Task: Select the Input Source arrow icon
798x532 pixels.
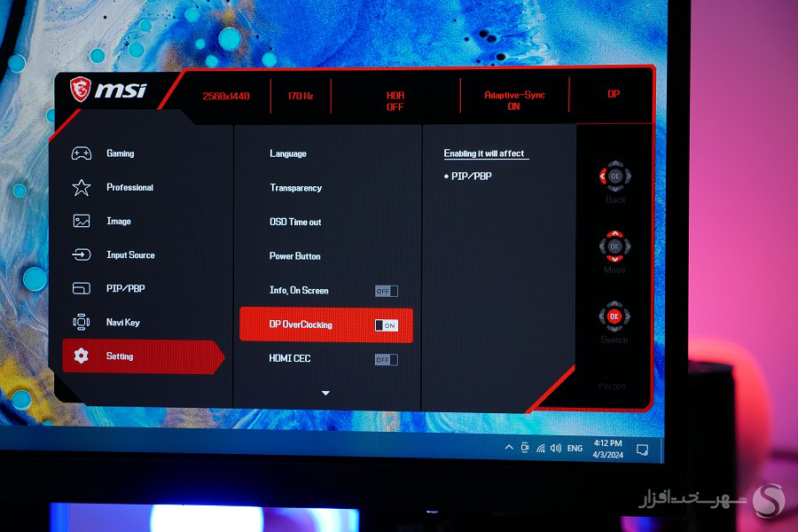Action: 80,254
